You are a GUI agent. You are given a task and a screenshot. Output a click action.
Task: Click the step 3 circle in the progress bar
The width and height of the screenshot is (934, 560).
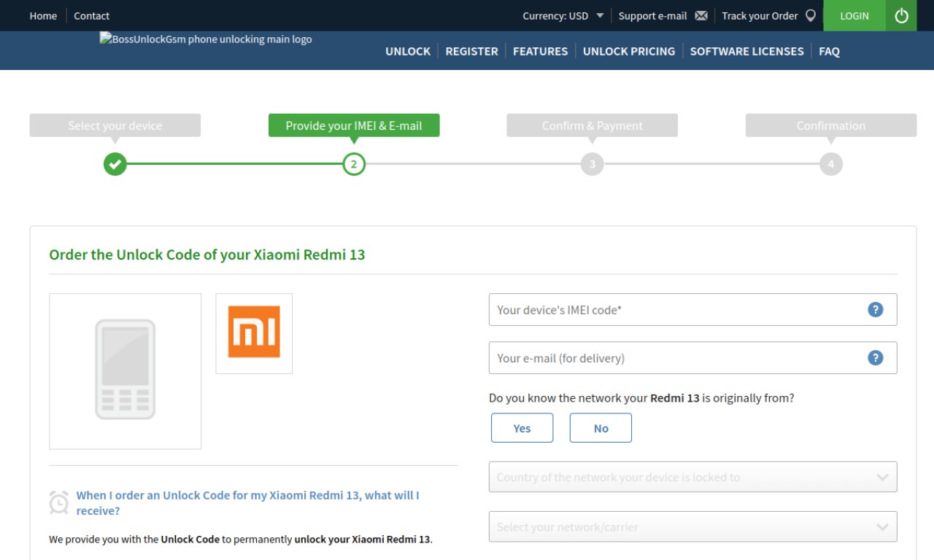tap(592, 164)
